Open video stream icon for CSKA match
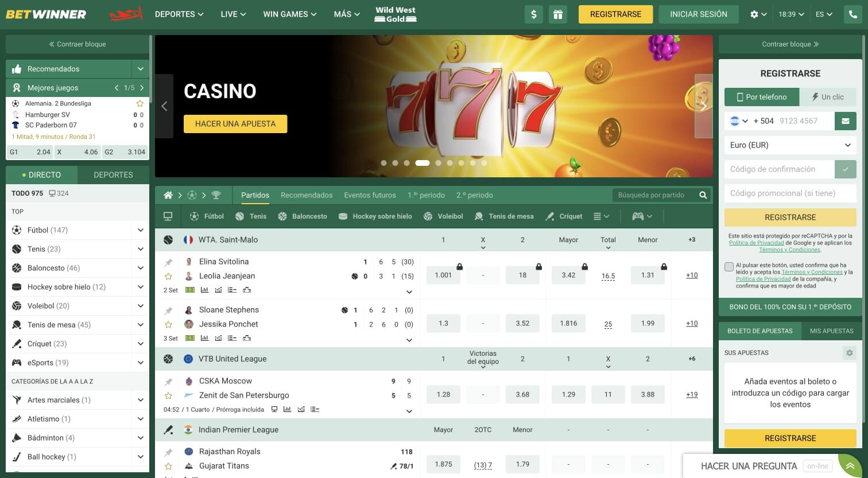Viewport: 868px width, 478px height. pos(274,409)
